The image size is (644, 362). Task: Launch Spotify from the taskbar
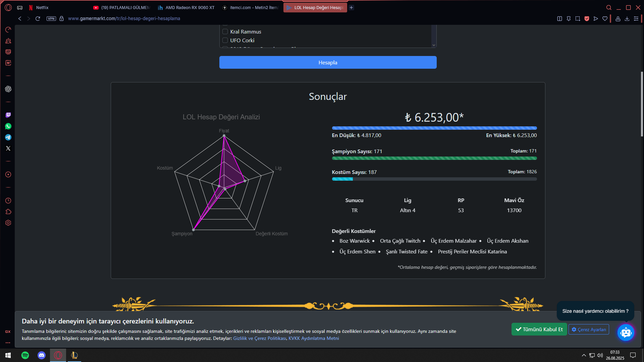[x=25, y=355]
